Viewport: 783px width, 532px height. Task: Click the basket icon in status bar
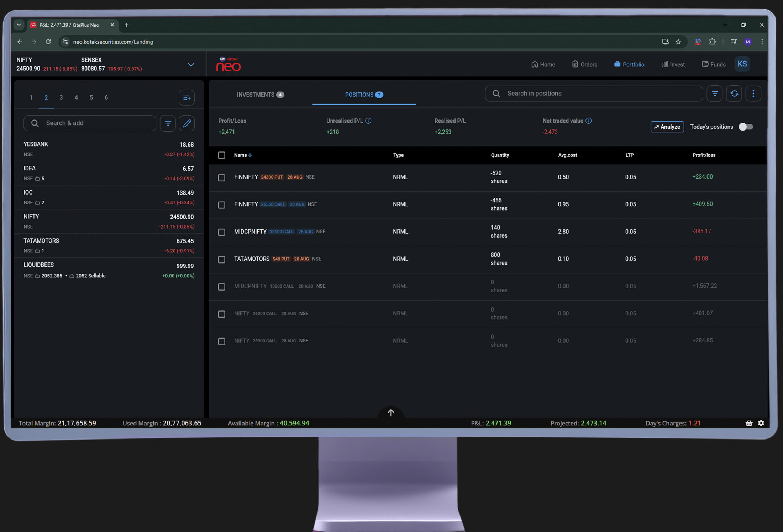pyautogui.click(x=749, y=423)
